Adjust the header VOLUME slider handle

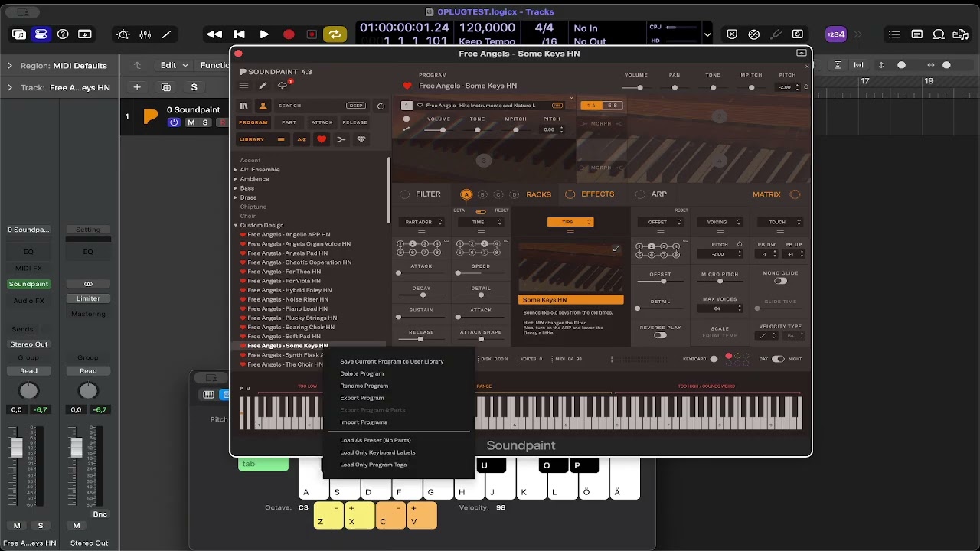(x=640, y=87)
